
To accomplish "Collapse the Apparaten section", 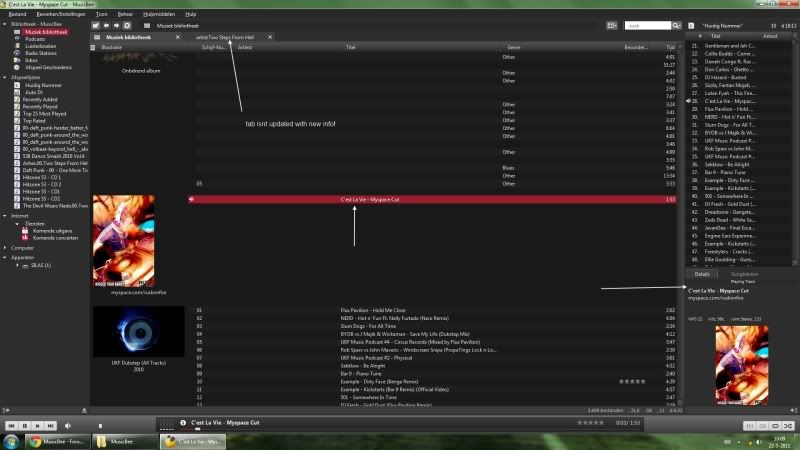I will point(5,258).
